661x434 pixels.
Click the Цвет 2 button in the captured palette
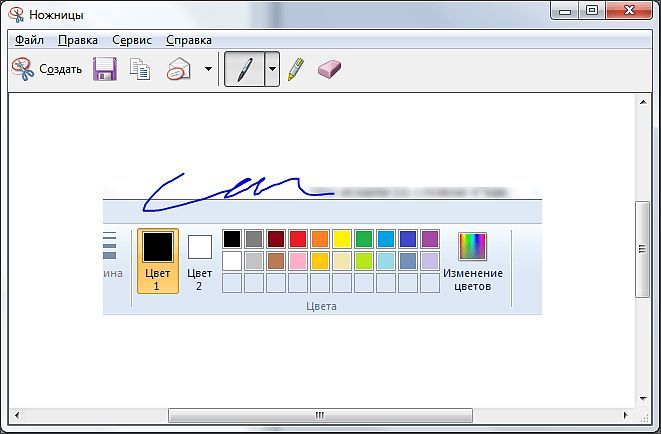pyautogui.click(x=199, y=261)
